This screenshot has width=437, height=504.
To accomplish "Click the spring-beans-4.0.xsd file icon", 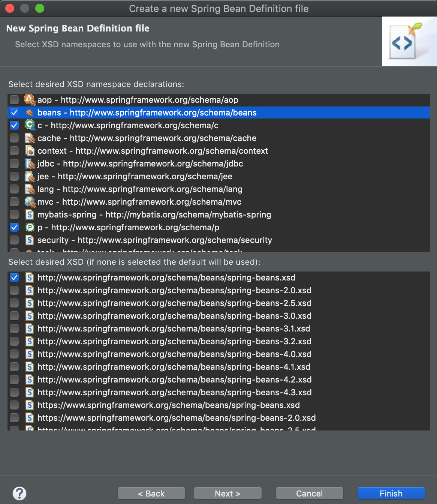I will 30,354.
